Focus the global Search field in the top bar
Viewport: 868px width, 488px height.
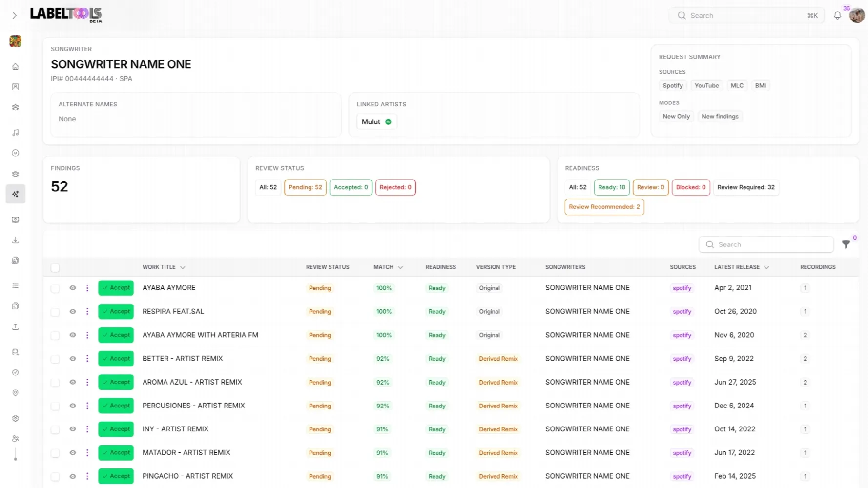746,16
